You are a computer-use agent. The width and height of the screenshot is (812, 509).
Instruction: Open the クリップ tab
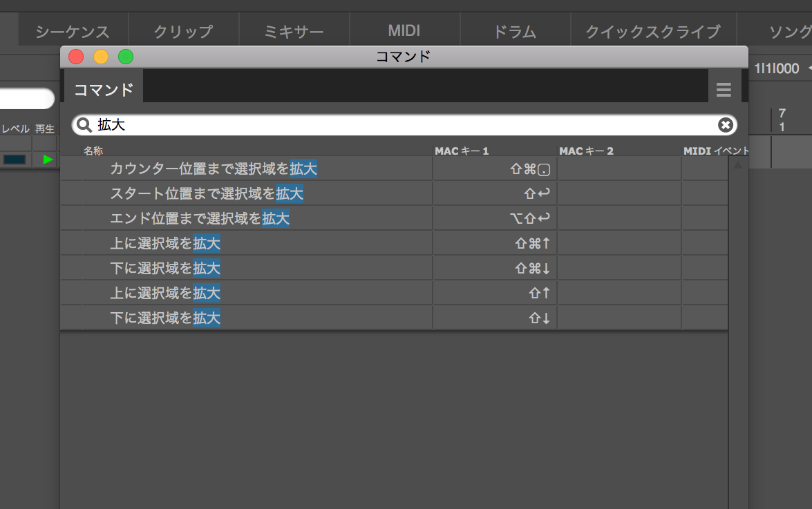[183, 31]
